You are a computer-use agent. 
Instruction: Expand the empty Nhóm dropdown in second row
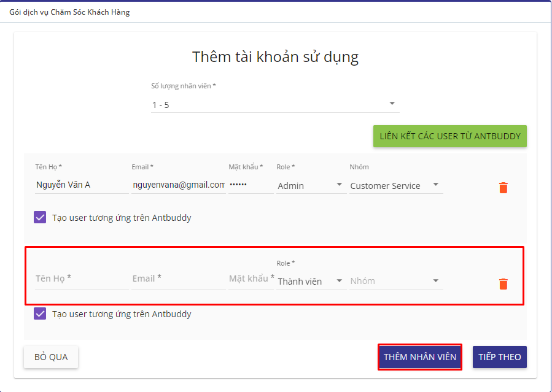[x=396, y=281]
